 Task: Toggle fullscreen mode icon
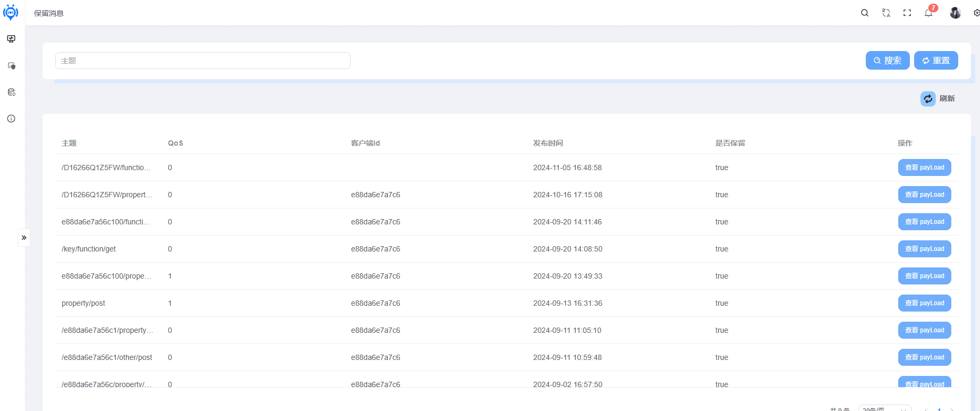click(x=907, y=13)
